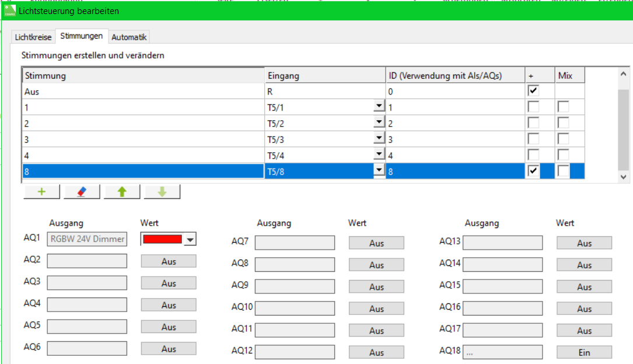Enable Mix checkbox for mood 1
The width and height of the screenshot is (633, 364).
pyautogui.click(x=563, y=107)
